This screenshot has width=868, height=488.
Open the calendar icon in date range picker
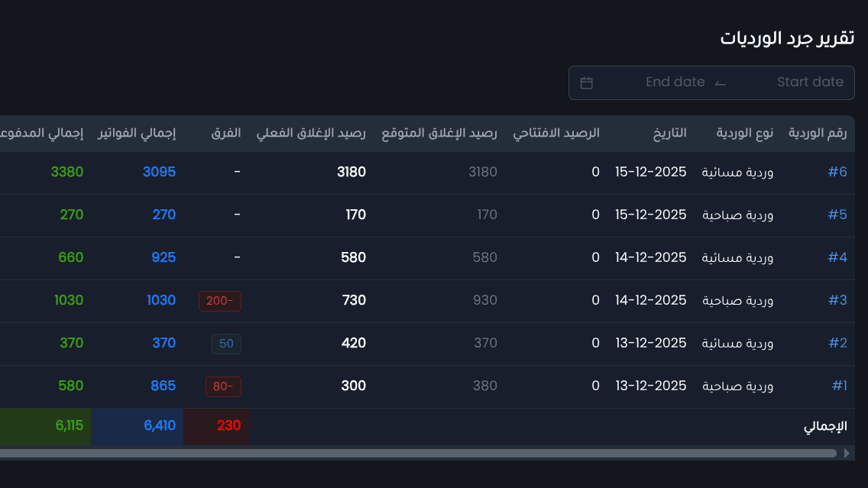tap(586, 83)
